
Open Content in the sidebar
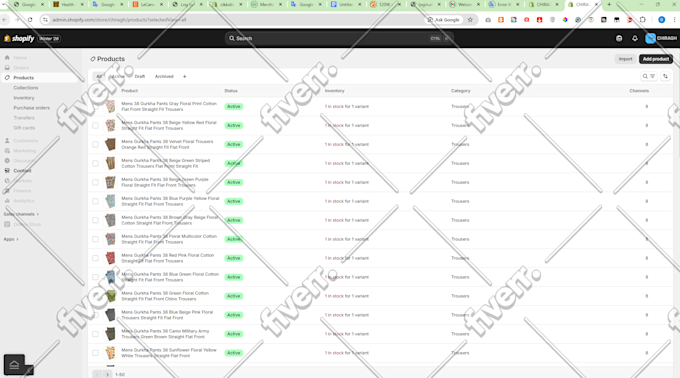point(22,171)
